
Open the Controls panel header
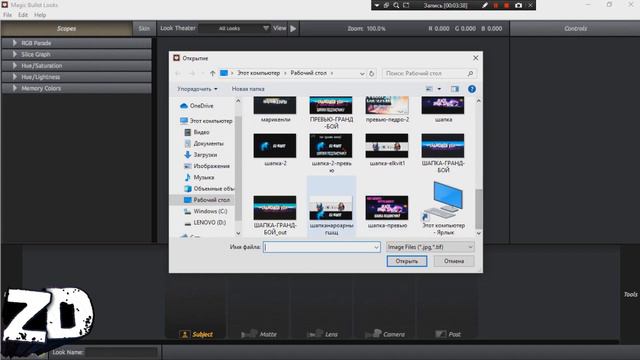point(575,29)
